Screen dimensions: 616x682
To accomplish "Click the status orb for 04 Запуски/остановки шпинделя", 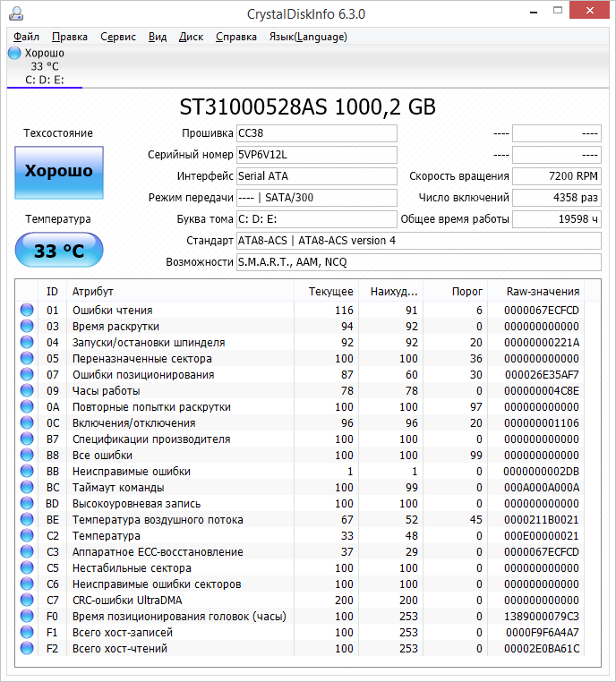I will click(x=27, y=342).
